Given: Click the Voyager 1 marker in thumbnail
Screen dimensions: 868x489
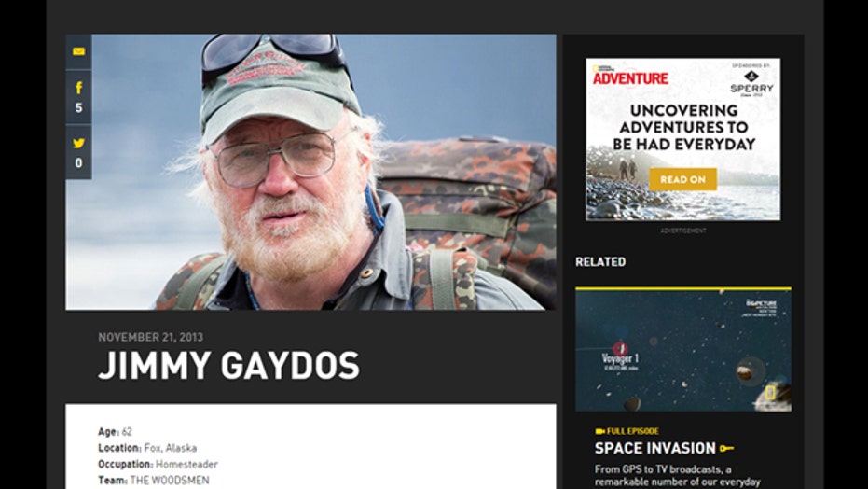Looking at the screenshot, I should [x=619, y=356].
